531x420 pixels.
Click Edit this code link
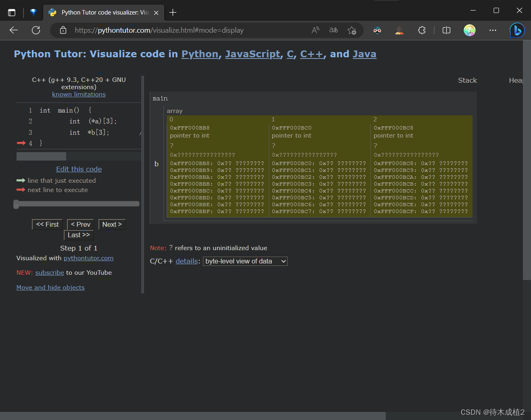click(79, 169)
